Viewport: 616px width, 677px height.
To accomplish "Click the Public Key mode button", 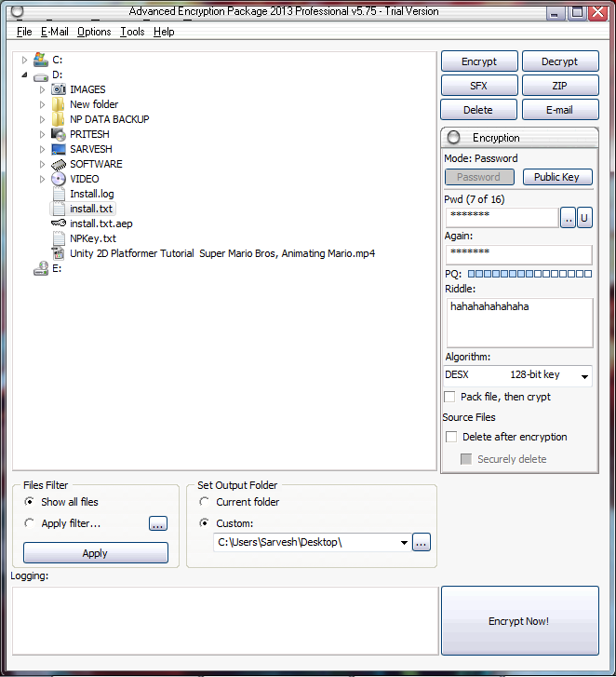I will [556, 177].
